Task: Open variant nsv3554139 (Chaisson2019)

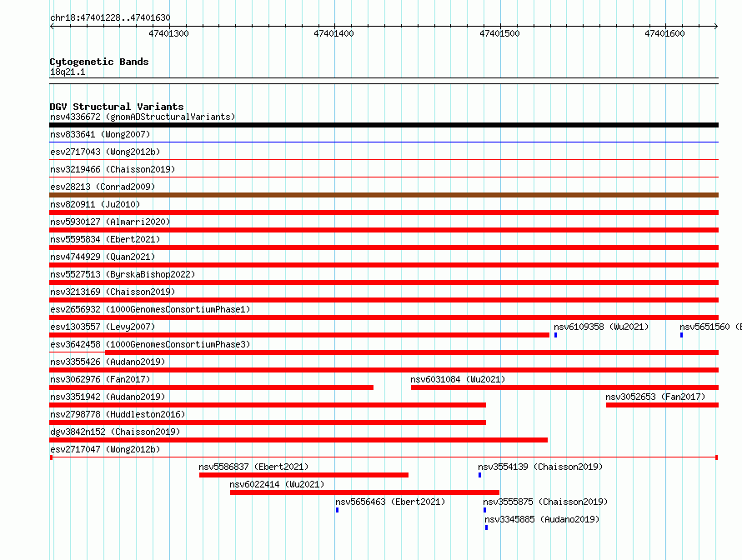Action: coord(540,467)
